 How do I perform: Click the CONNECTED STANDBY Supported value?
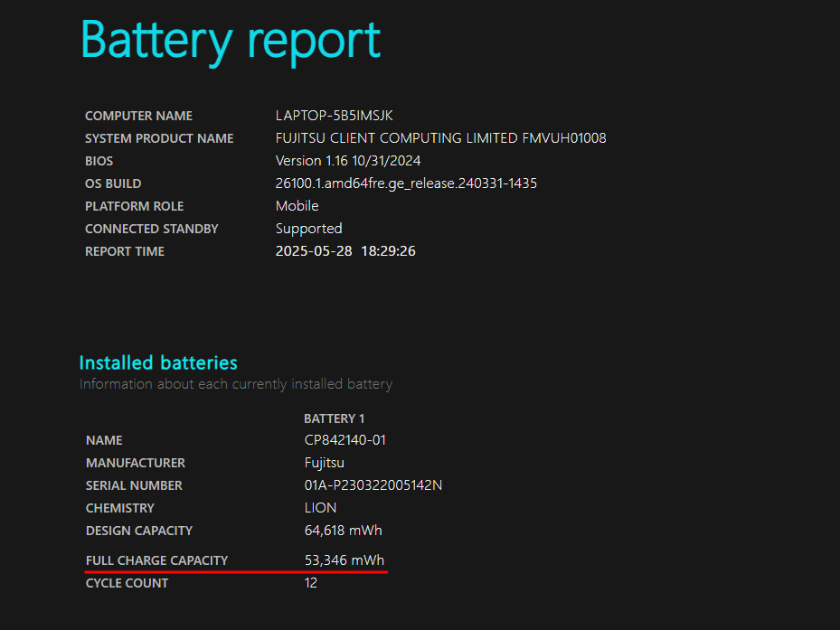[x=308, y=229]
